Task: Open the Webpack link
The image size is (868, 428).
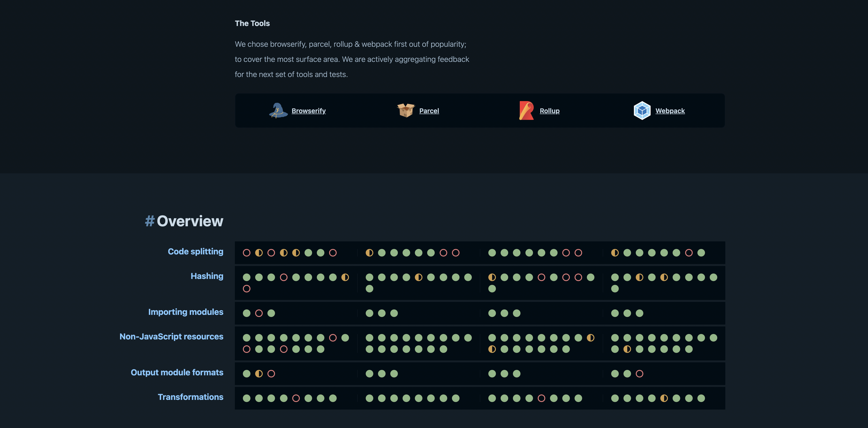Action: point(670,111)
